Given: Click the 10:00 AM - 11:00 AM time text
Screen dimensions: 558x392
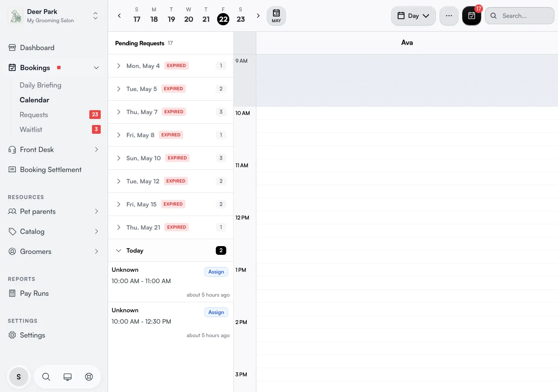Looking at the screenshot, I should (x=141, y=281).
